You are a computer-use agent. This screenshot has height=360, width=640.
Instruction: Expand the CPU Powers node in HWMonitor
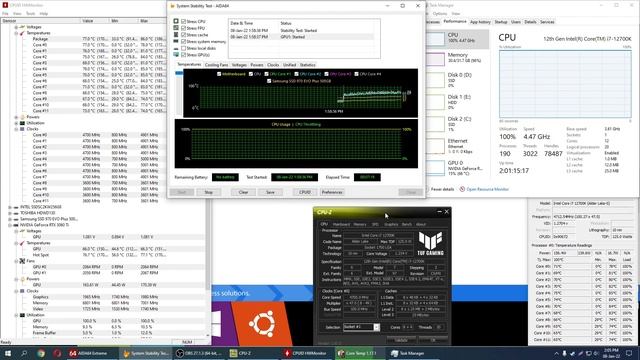(16, 117)
